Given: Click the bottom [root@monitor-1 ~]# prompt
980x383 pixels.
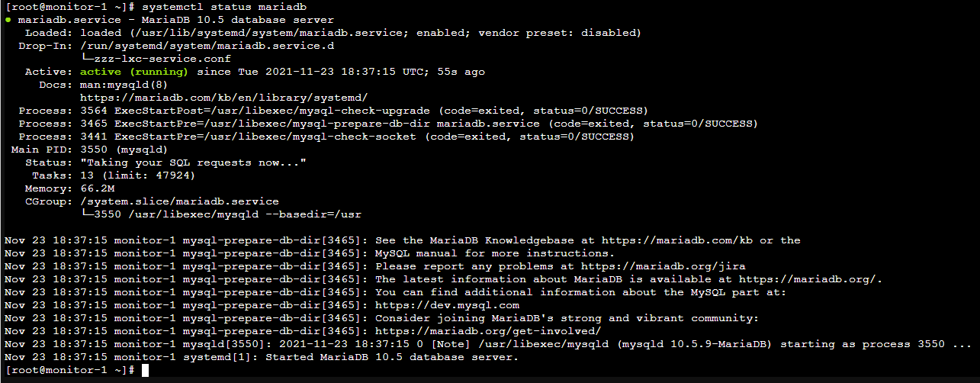Looking at the screenshot, I should point(69,370).
